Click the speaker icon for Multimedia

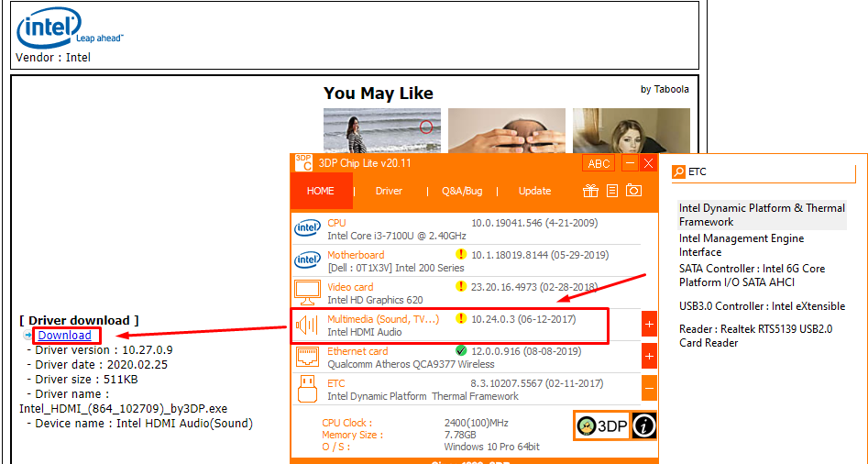pos(307,325)
